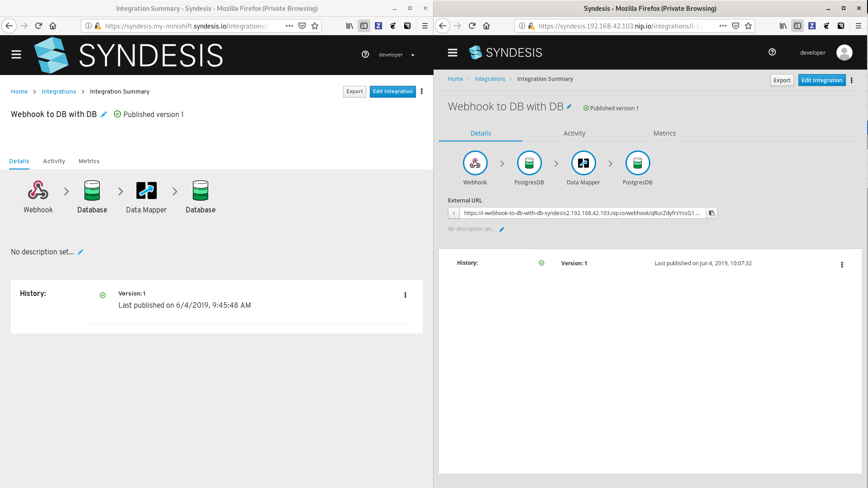Click the user avatar icon in right window
This screenshot has width=868, height=488.
pos(844,52)
